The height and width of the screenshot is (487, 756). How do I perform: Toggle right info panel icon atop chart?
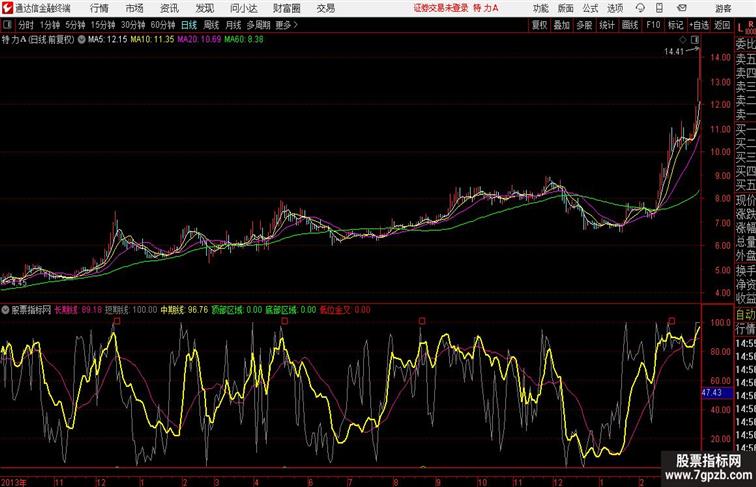point(695,40)
